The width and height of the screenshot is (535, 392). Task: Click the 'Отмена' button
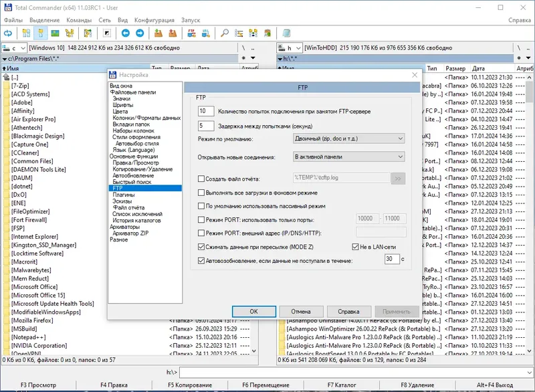301,312
